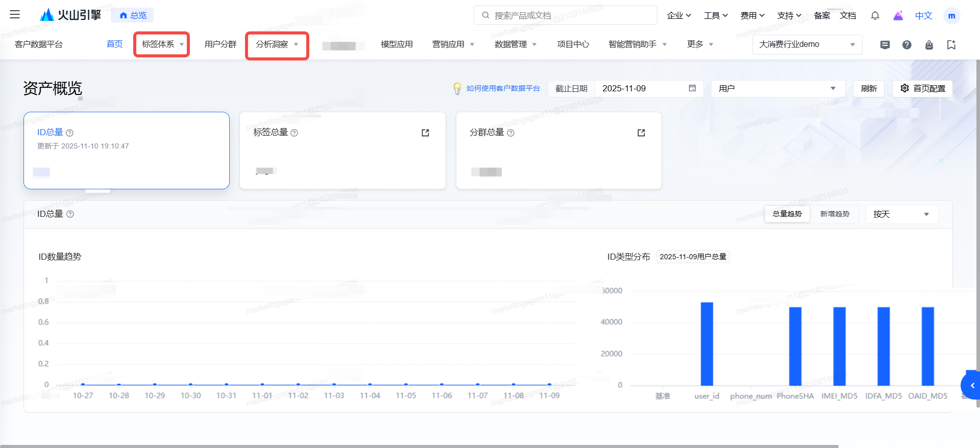This screenshot has width=980, height=448.
Task: Select the ID总量 card
Action: coord(126,151)
